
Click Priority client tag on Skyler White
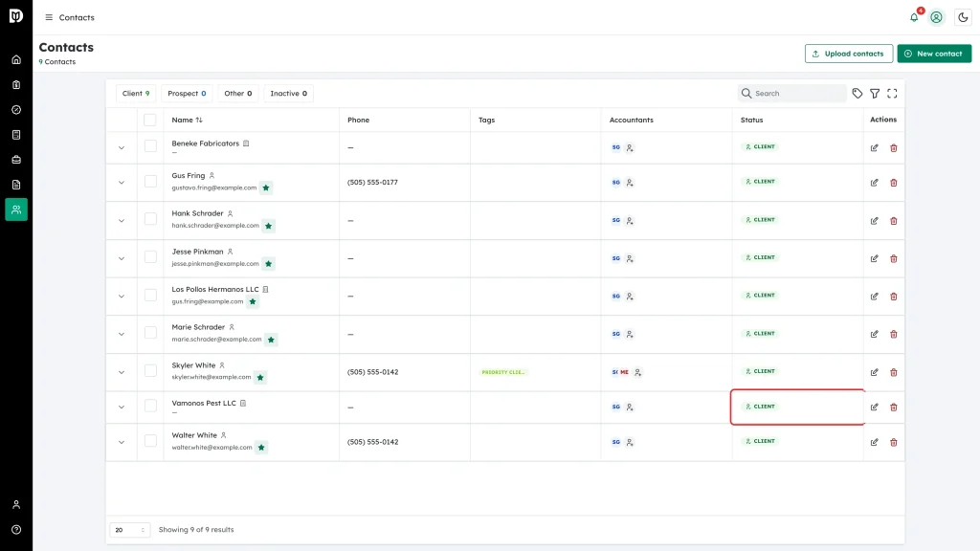pyautogui.click(x=503, y=372)
